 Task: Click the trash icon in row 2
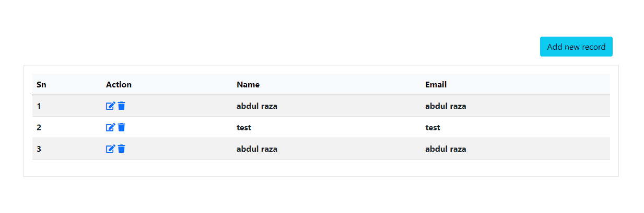(x=122, y=128)
